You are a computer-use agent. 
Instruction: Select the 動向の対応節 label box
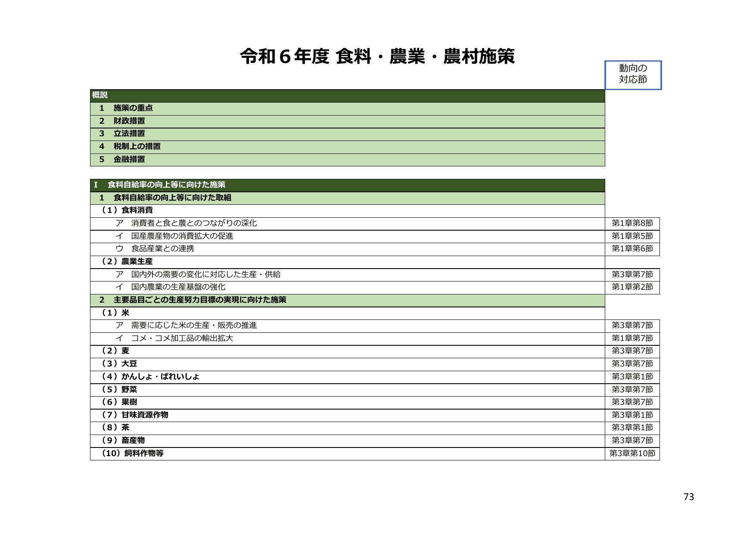[633, 75]
